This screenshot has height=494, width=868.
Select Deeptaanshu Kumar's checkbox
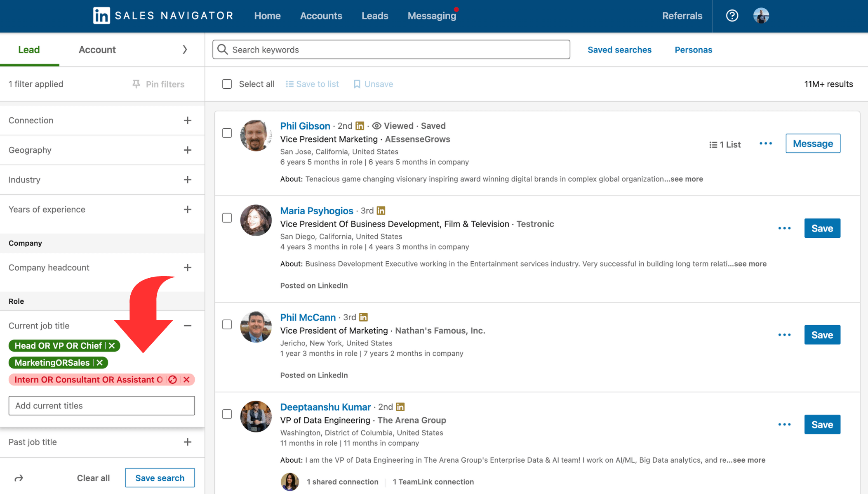point(227,414)
